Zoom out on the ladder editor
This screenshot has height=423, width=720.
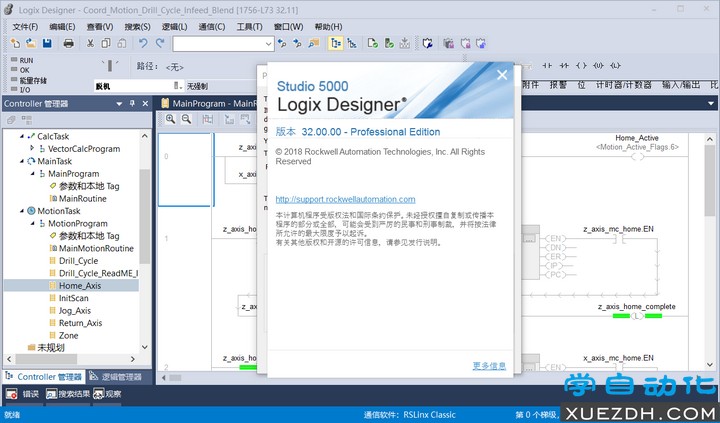186,119
